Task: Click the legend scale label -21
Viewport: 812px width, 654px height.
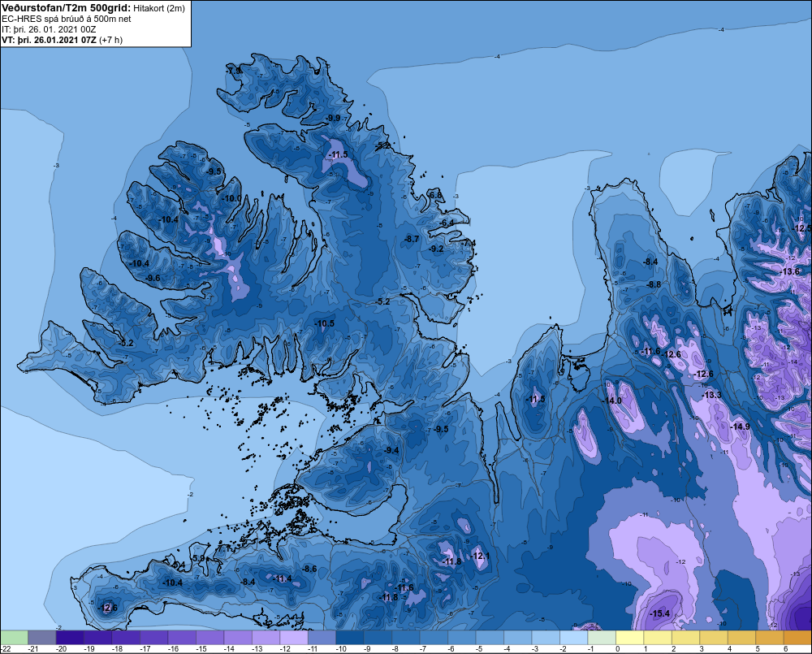Action: click(33, 649)
